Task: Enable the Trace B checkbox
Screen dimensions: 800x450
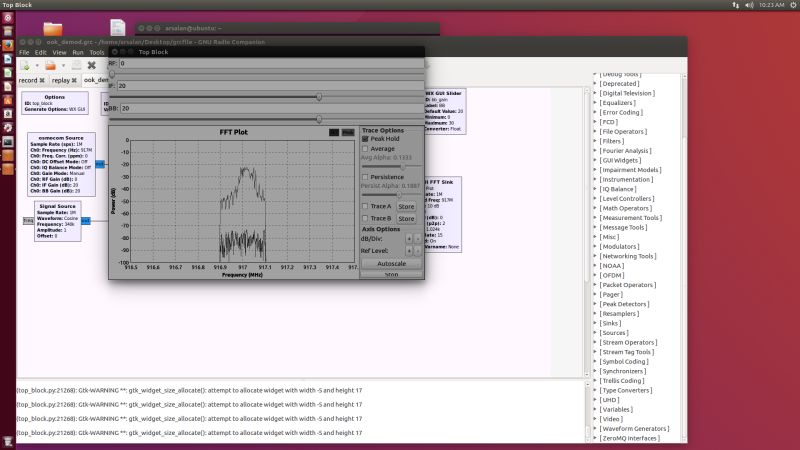Action: click(365, 218)
